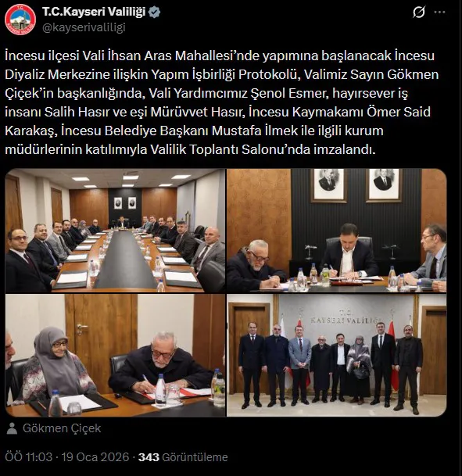Click the Kayseri Valiliği wall sign

tap(346, 318)
